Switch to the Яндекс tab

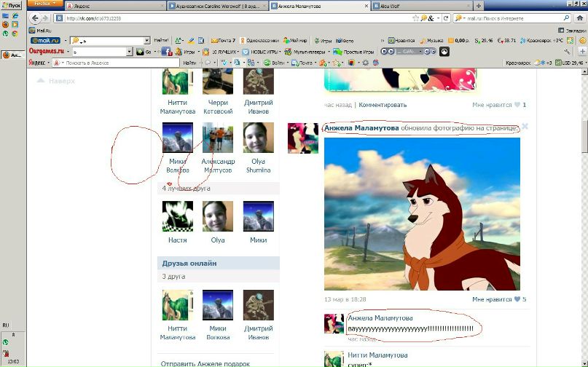pos(115,6)
